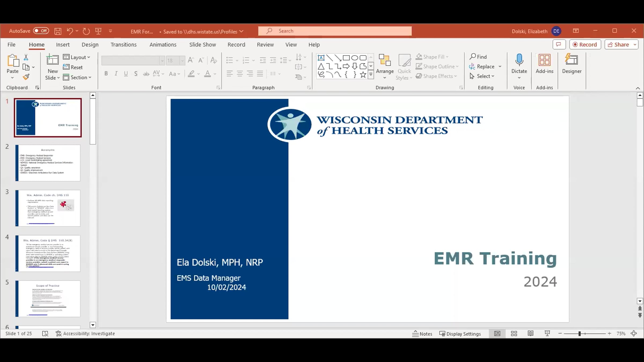The width and height of the screenshot is (644, 362).
Task: Click Reset in Slides group
Action: [73, 67]
